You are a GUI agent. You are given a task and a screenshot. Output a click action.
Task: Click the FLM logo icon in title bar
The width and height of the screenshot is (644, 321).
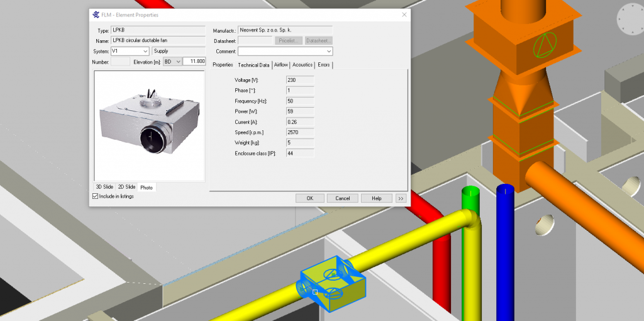click(96, 14)
